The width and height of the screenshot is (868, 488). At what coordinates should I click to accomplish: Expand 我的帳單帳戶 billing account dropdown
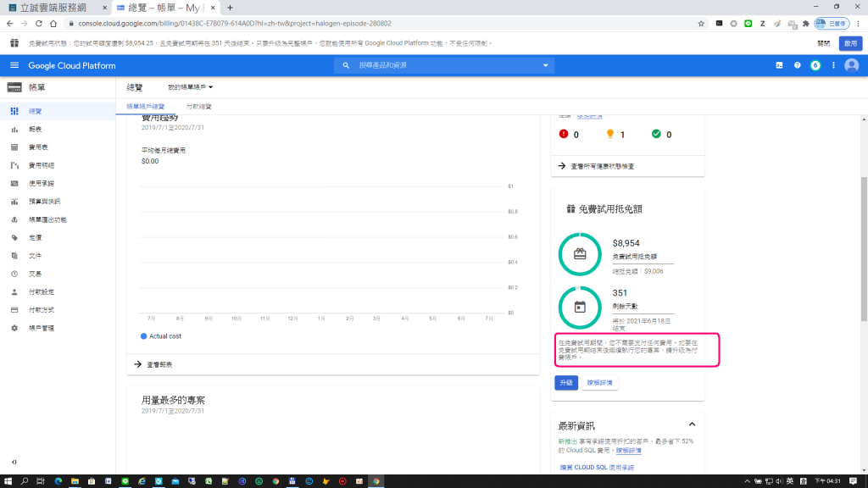191,87
